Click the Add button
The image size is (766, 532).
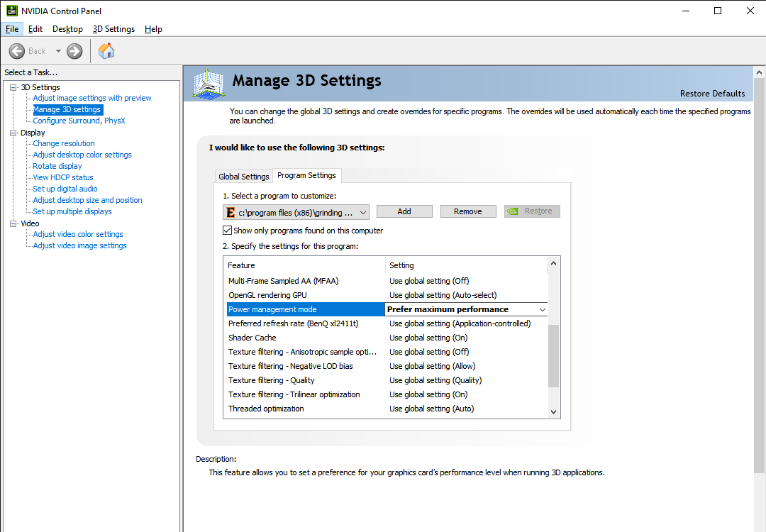(404, 211)
